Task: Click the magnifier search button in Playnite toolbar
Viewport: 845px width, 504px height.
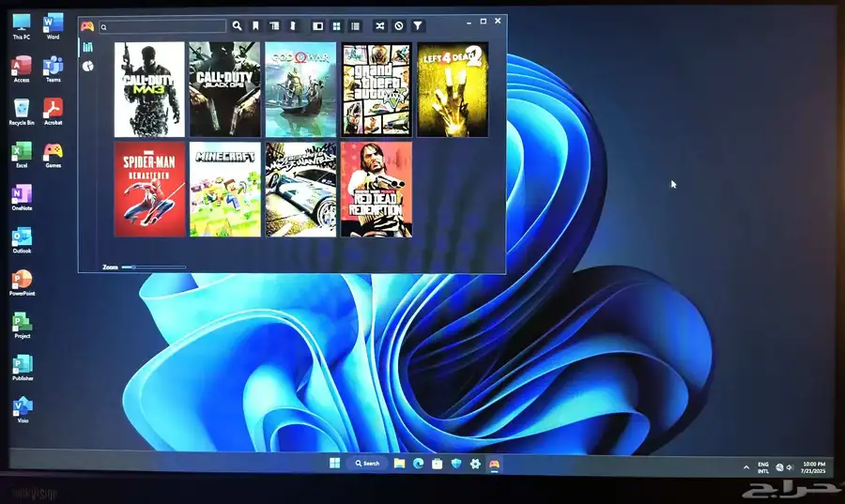Action: pos(238,26)
